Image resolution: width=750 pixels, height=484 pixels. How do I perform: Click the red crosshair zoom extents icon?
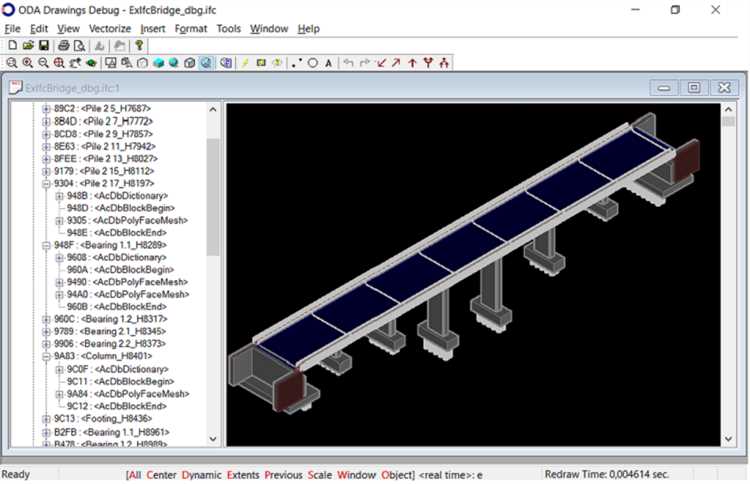click(59, 63)
